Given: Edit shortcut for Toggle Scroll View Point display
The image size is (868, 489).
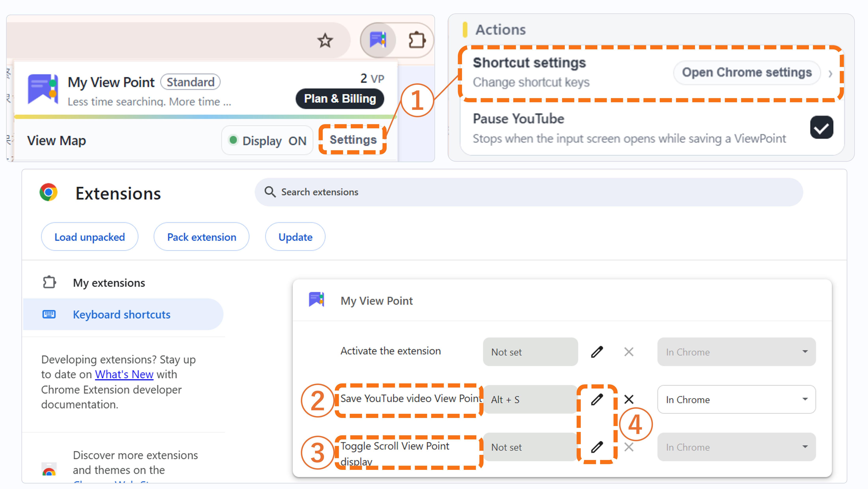Looking at the screenshot, I should tap(597, 447).
